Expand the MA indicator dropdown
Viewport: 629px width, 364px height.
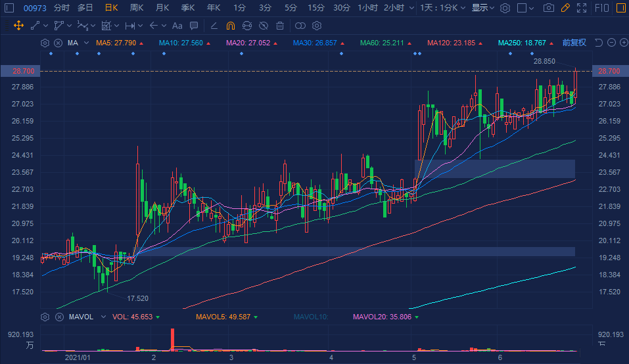click(x=86, y=43)
